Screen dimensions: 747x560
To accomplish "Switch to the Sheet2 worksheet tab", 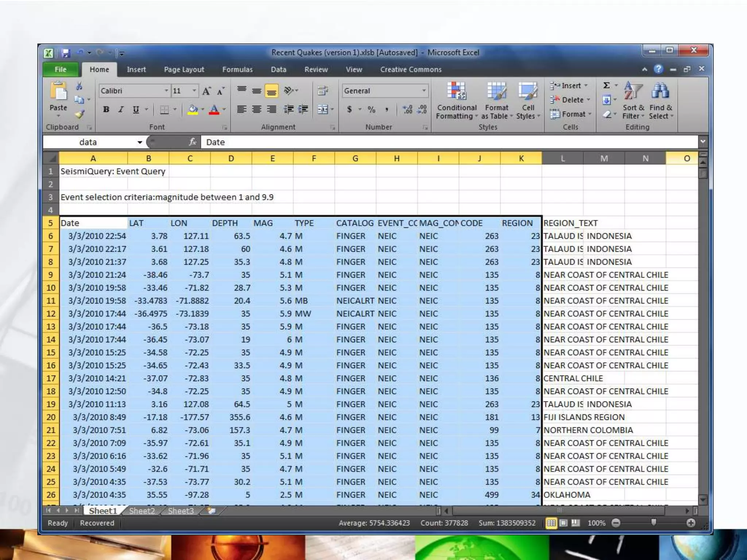I will (x=142, y=511).
